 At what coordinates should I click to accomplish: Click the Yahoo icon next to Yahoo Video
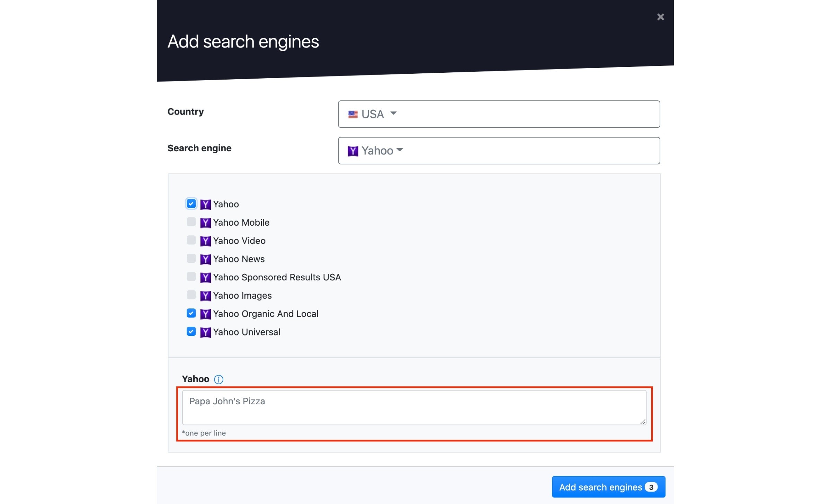(x=205, y=241)
